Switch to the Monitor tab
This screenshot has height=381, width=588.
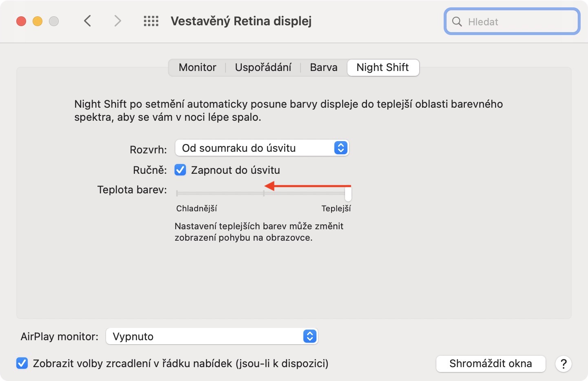(x=197, y=67)
